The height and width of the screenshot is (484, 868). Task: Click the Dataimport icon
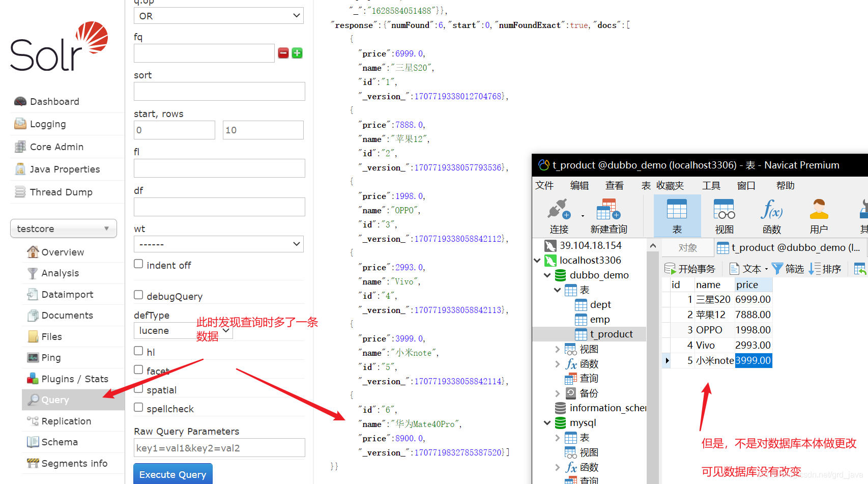click(x=33, y=294)
